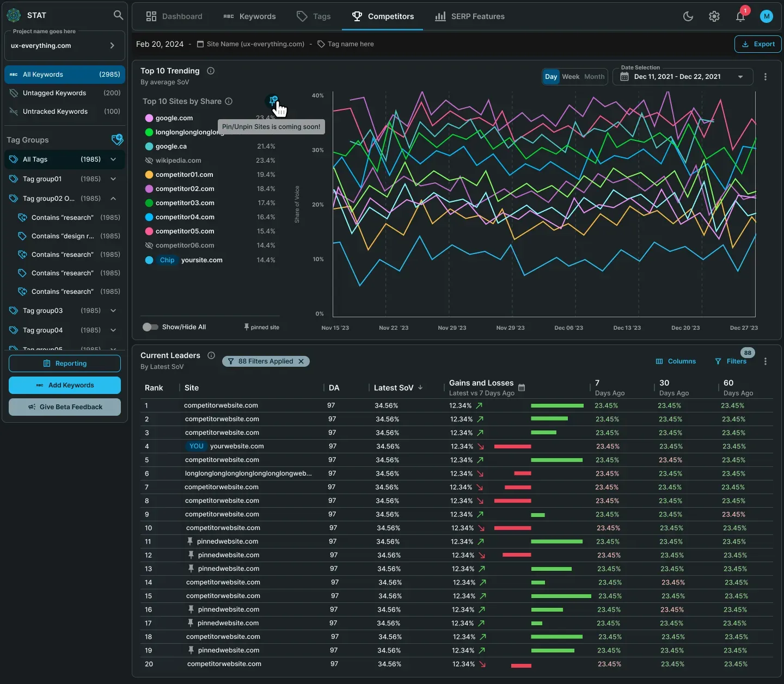The image size is (784, 684).
Task: Show the hidden competitor06.com site
Action: (149, 245)
